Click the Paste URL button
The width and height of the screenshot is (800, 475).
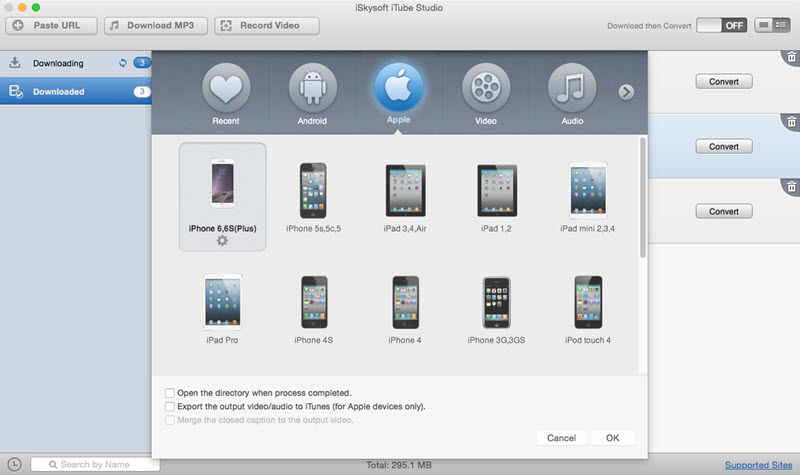click(52, 26)
